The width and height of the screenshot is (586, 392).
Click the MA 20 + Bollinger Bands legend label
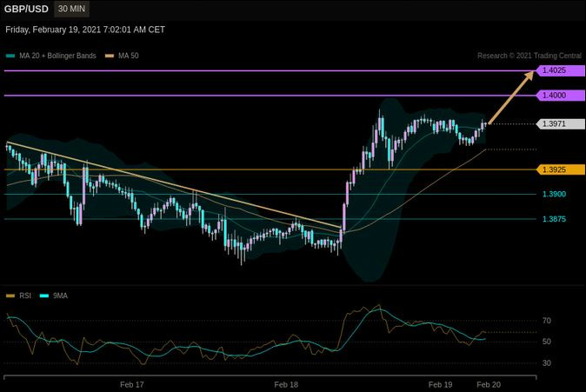57,56
